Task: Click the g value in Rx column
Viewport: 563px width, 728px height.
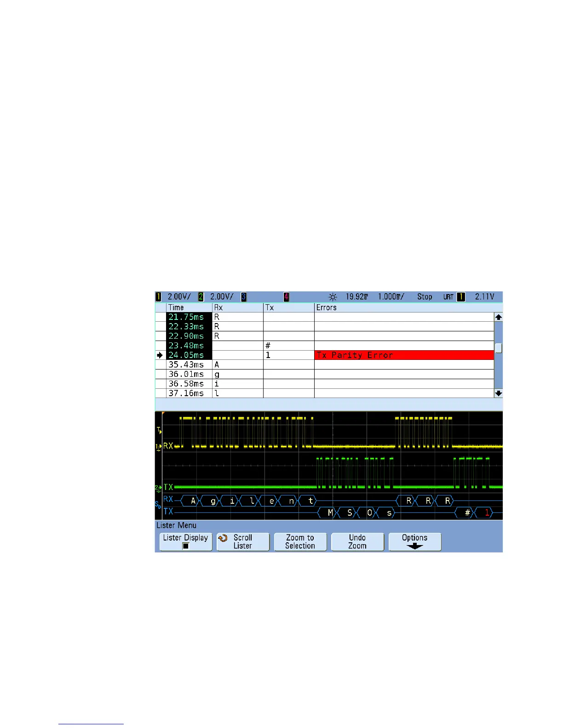Action: coord(217,375)
